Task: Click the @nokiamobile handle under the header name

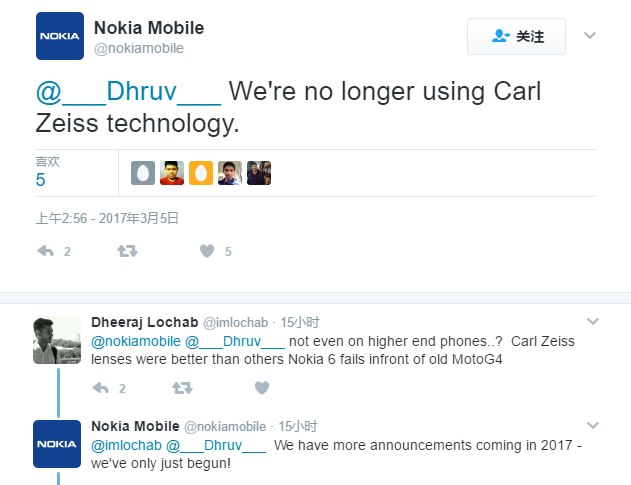Action: click(138, 48)
